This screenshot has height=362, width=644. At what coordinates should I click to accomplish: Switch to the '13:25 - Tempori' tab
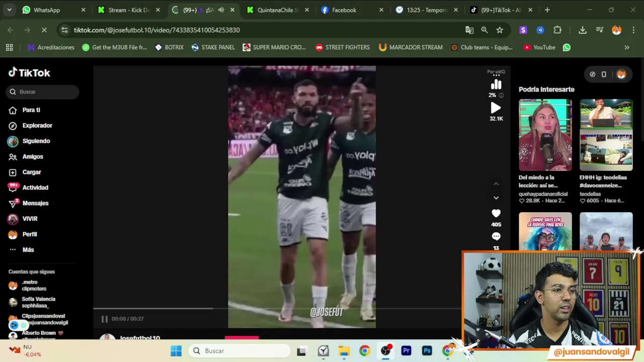427,10
